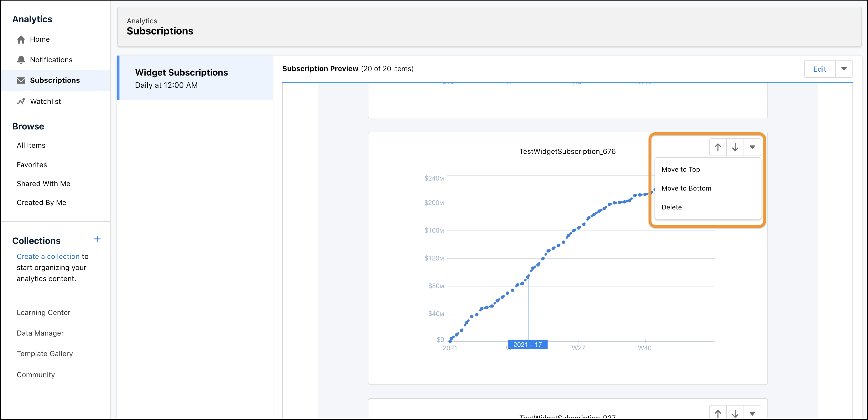Click the Create a collection link

[48, 256]
